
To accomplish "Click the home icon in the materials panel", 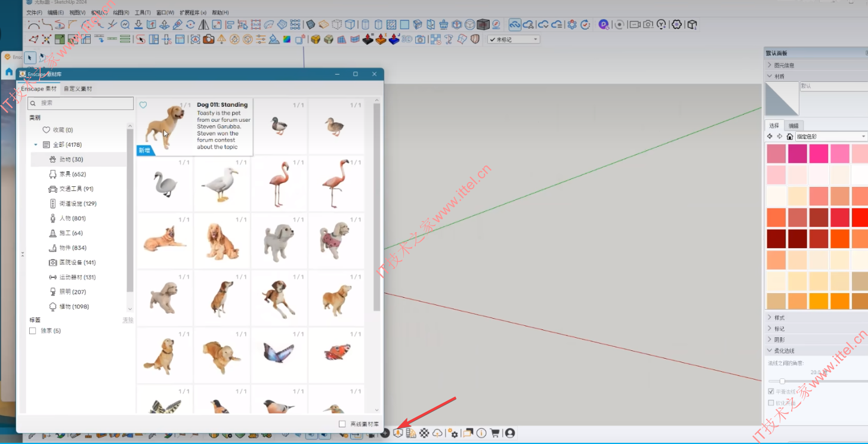I will click(x=790, y=137).
